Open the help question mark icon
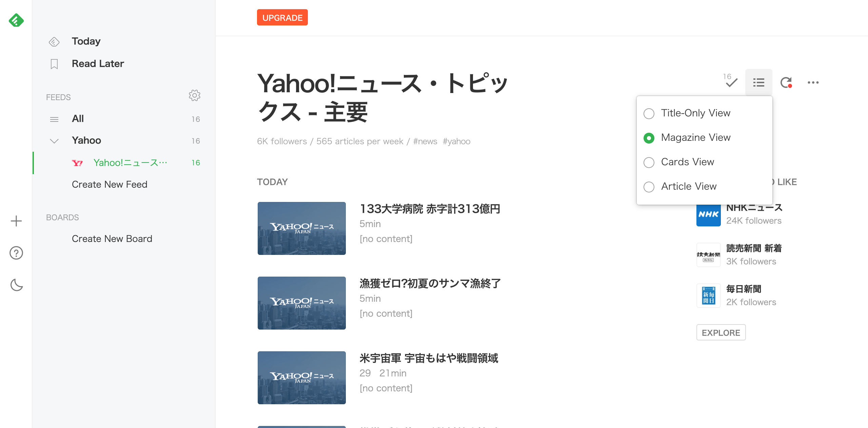 click(16, 253)
